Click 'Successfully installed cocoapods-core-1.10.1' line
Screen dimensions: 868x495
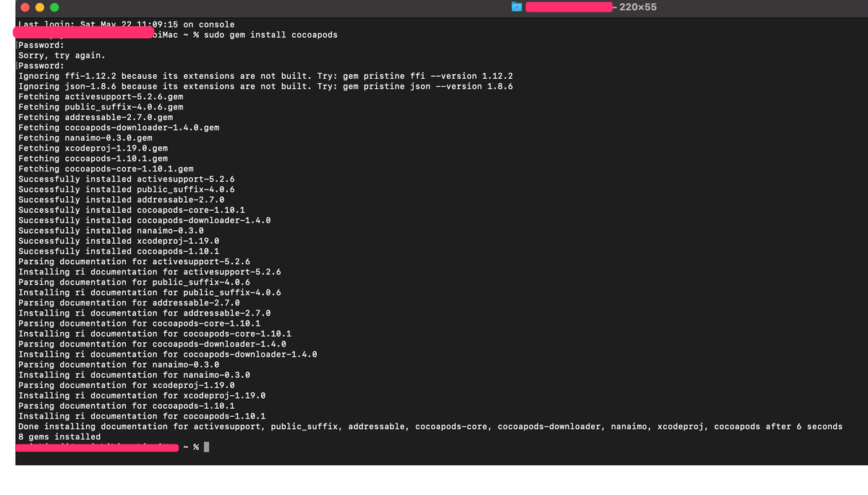132,210
